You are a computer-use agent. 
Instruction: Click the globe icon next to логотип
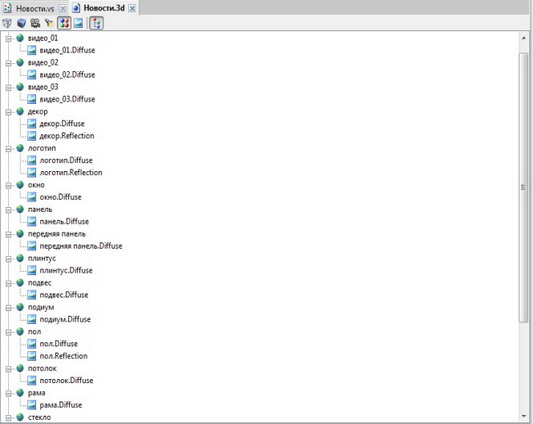[x=20, y=148]
